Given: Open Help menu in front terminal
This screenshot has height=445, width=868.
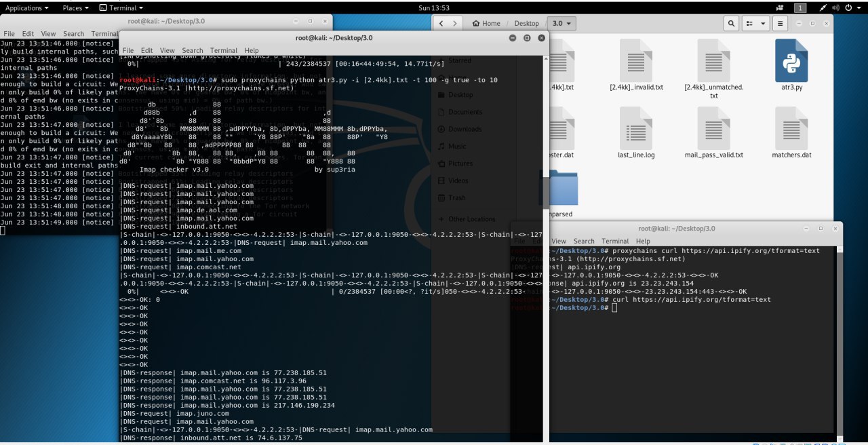Looking at the screenshot, I should 252,50.
